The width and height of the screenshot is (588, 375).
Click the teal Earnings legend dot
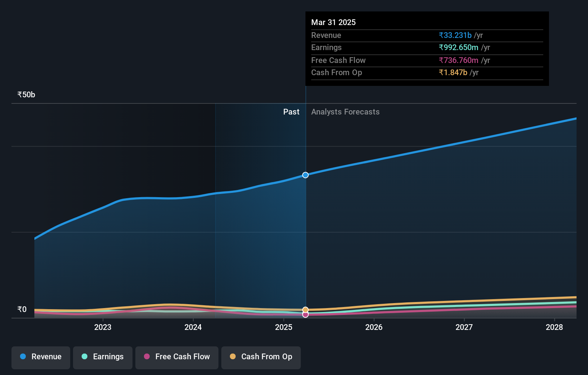(x=85, y=356)
